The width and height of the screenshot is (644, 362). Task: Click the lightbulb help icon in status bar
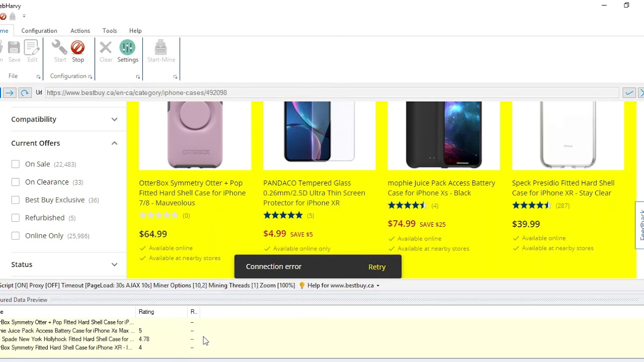pos(302,285)
